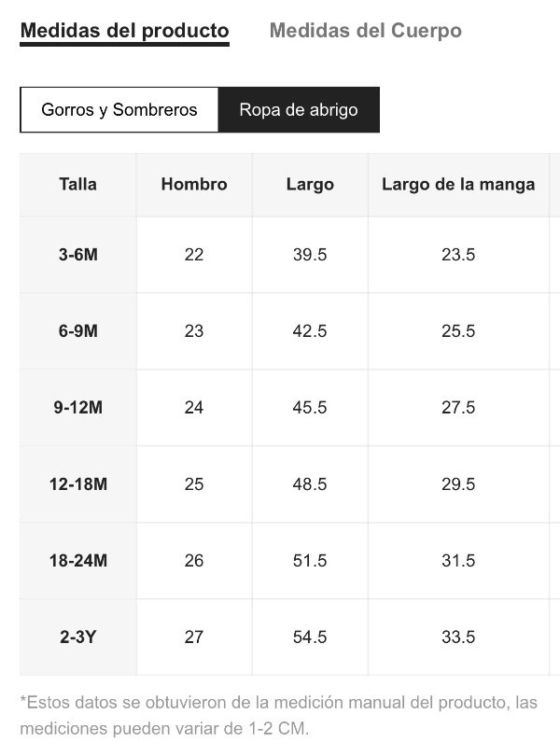Choose Gorros y Sombreros category

119,109
